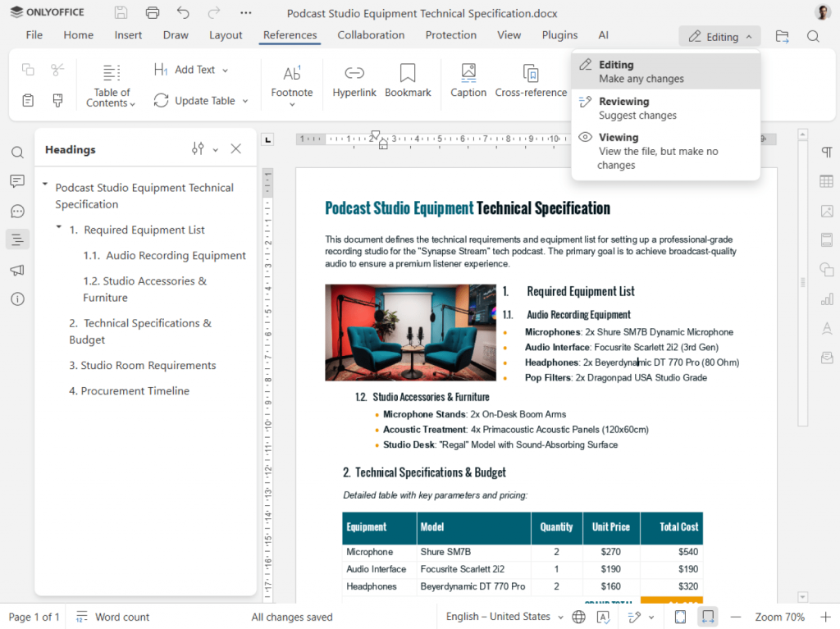Click the Fit to width icon

pos(708,617)
